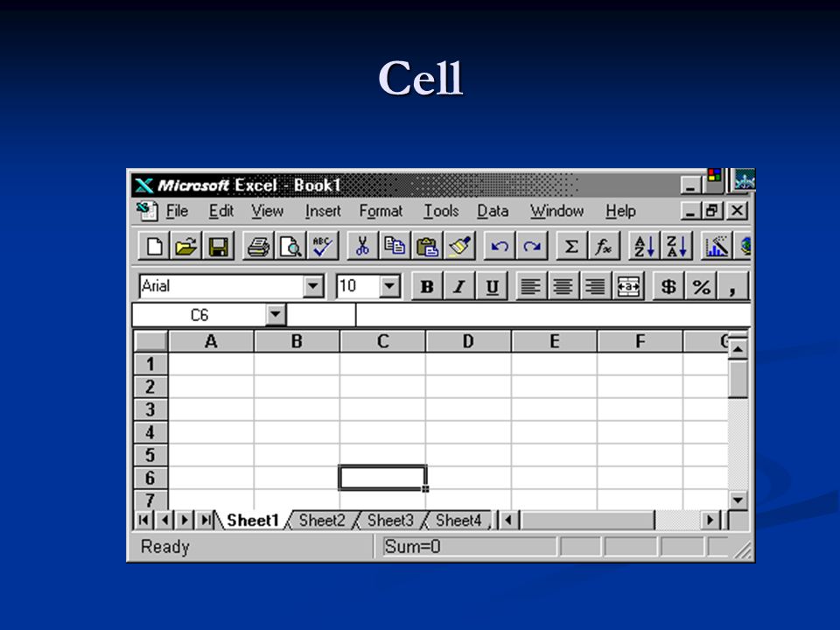Copy selection with the Copy icon
Screen dimensions: 840x630
pos(395,247)
